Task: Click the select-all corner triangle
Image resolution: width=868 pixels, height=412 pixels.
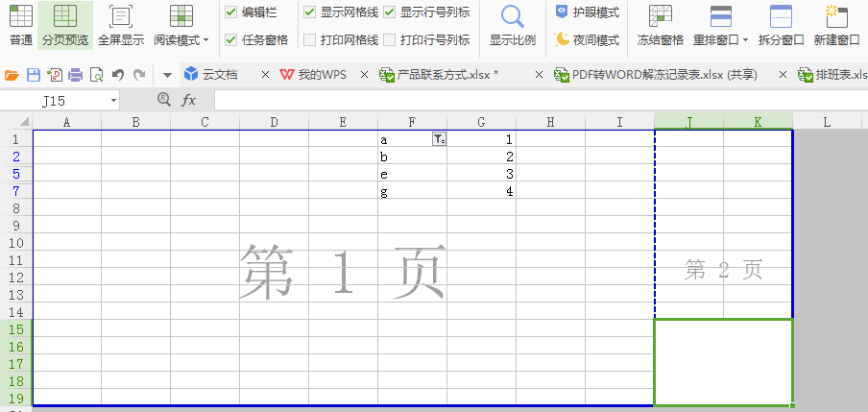Action: pos(24,122)
